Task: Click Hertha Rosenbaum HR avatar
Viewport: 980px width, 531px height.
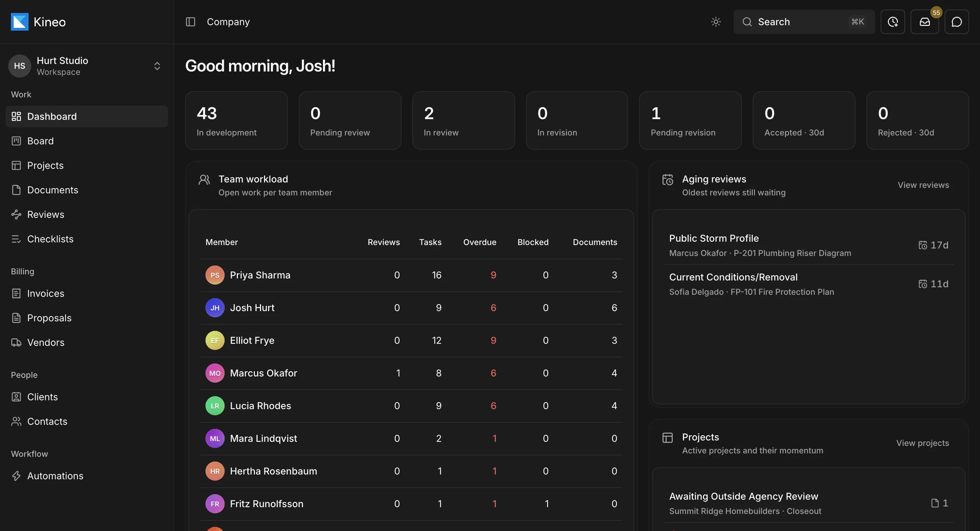Action: click(215, 471)
